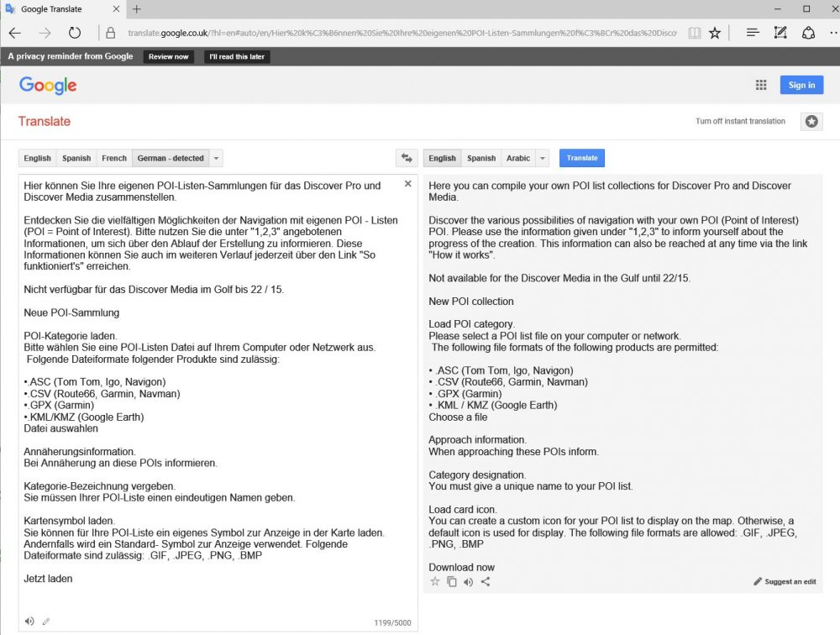840x635 pixels.
Task: Click inside the German source text box
Action: point(218,403)
